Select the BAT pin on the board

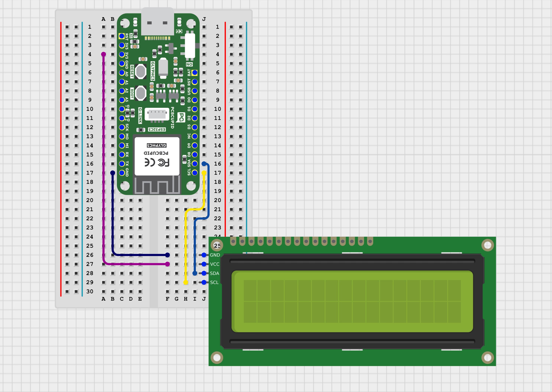(195, 73)
